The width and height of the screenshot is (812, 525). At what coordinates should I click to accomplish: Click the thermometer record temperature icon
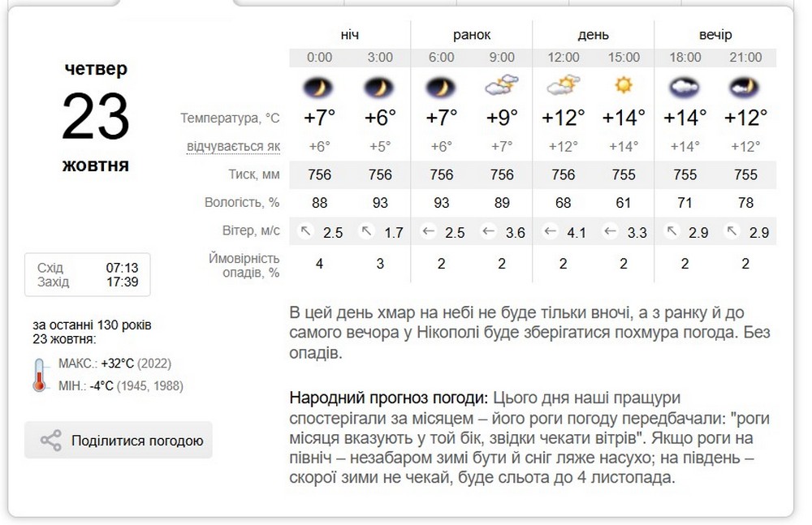pos(40,375)
